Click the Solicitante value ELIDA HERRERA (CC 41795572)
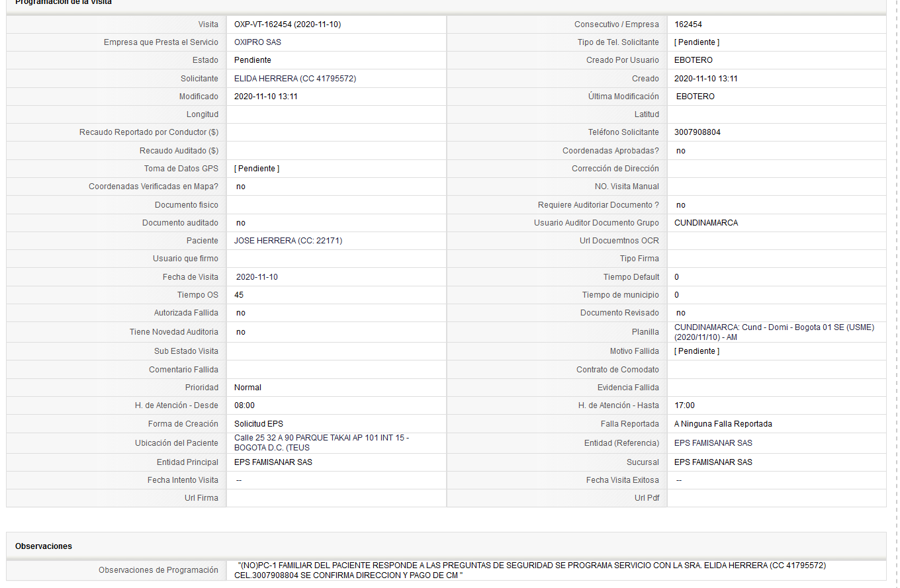The height and width of the screenshot is (588, 900). coord(295,79)
